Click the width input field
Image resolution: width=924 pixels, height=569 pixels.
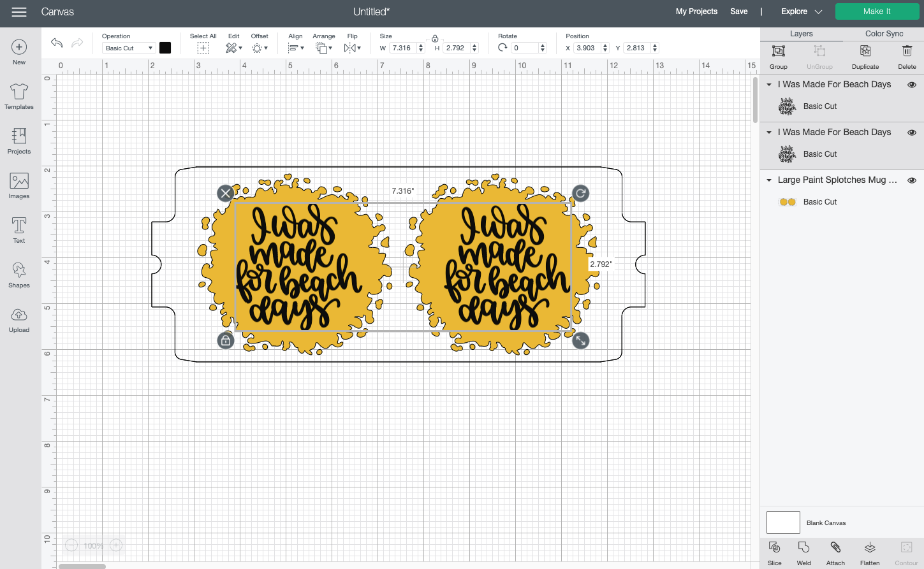(403, 48)
